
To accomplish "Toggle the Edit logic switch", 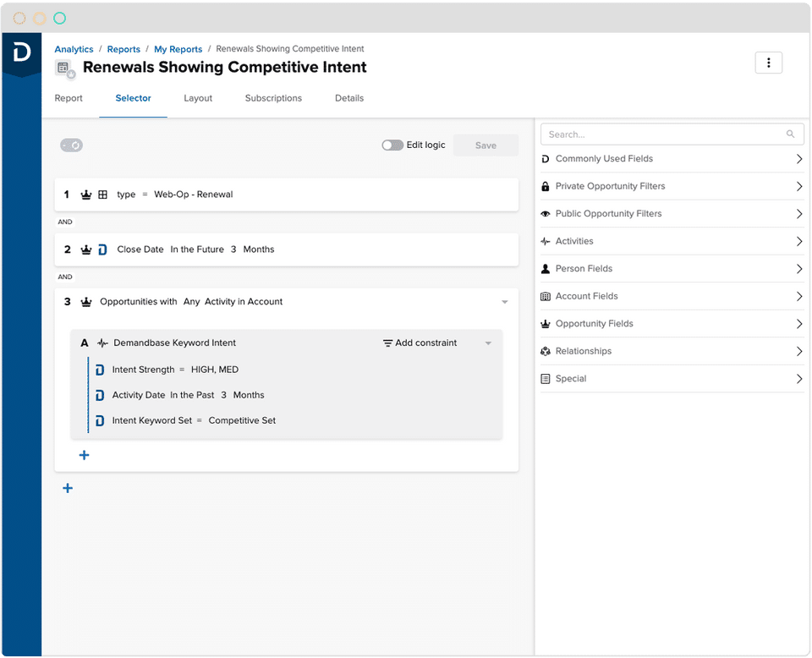I will [x=392, y=145].
